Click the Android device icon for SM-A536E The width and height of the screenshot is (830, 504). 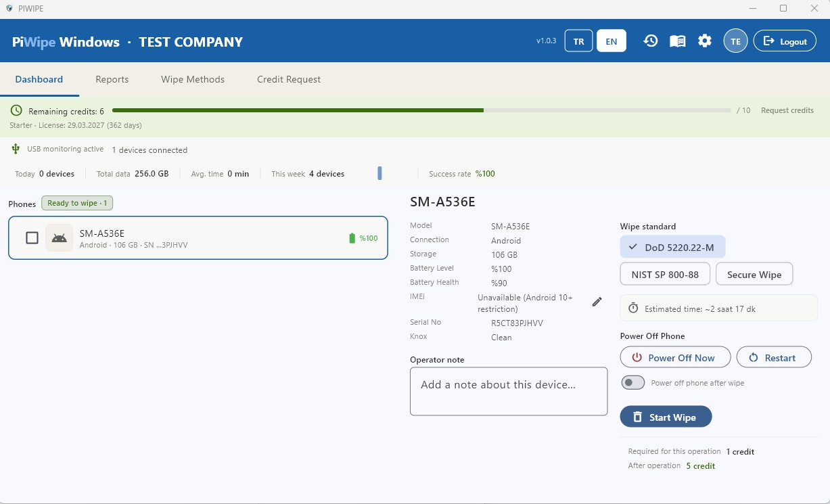point(60,238)
